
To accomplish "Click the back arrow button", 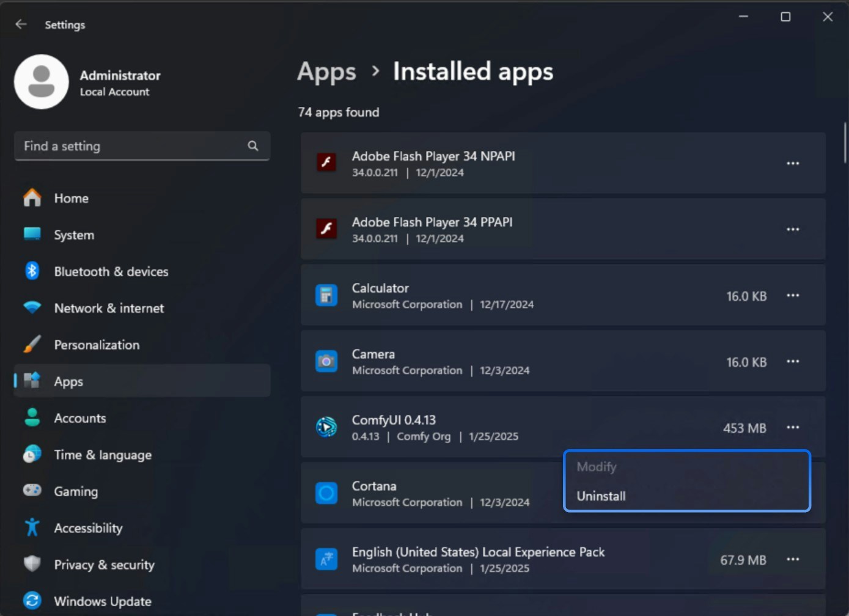I will coord(21,24).
